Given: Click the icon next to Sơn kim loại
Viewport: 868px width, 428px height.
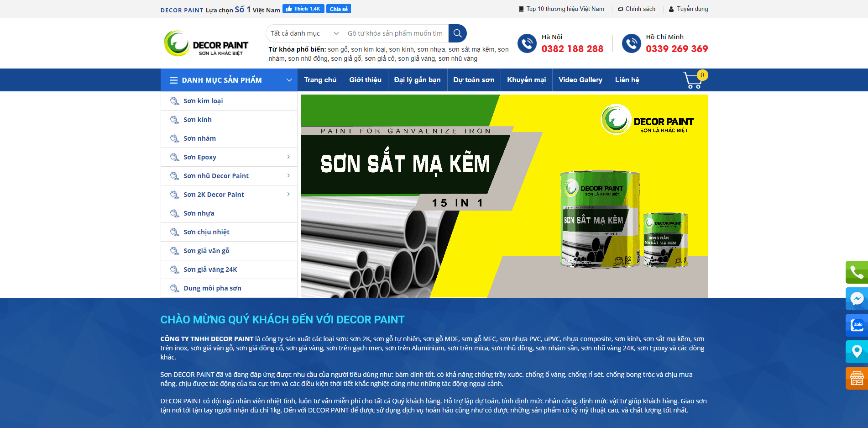Looking at the screenshot, I should [174, 101].
